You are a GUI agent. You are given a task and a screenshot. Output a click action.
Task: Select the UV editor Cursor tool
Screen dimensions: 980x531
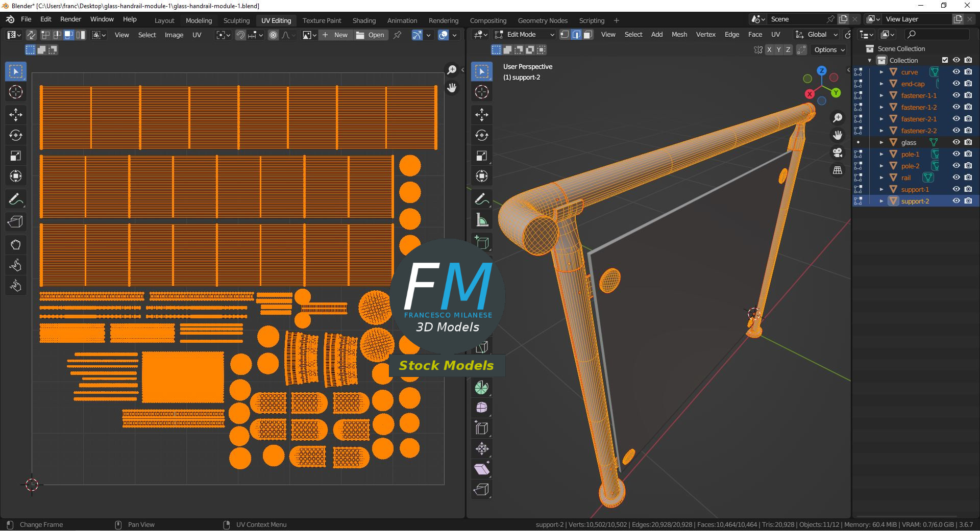[x=16, y=92]
